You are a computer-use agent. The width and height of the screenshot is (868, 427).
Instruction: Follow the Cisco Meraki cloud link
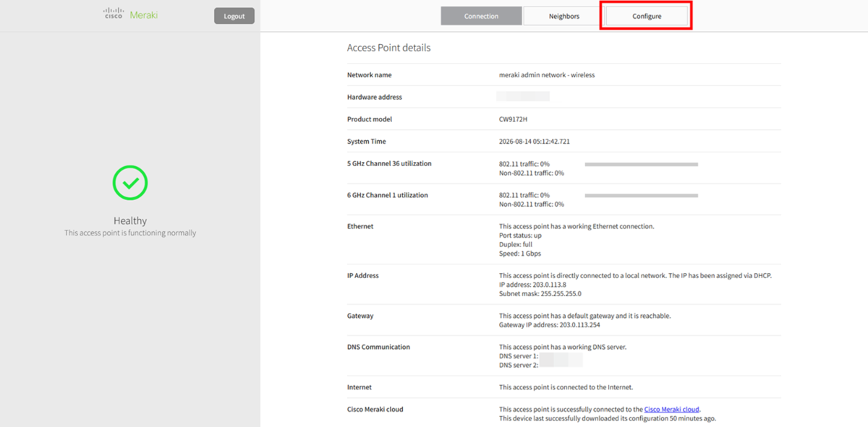pos(672,410)
